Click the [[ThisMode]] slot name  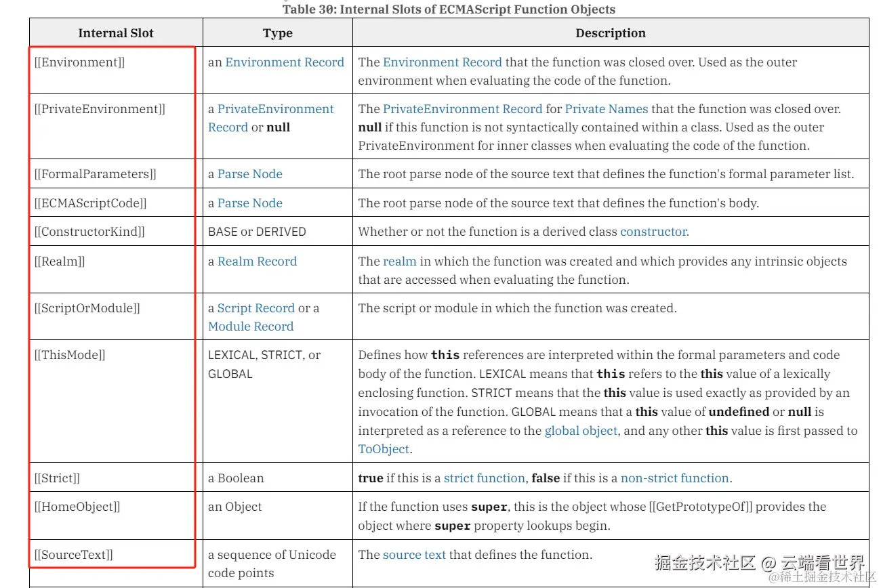coord(70,355)
